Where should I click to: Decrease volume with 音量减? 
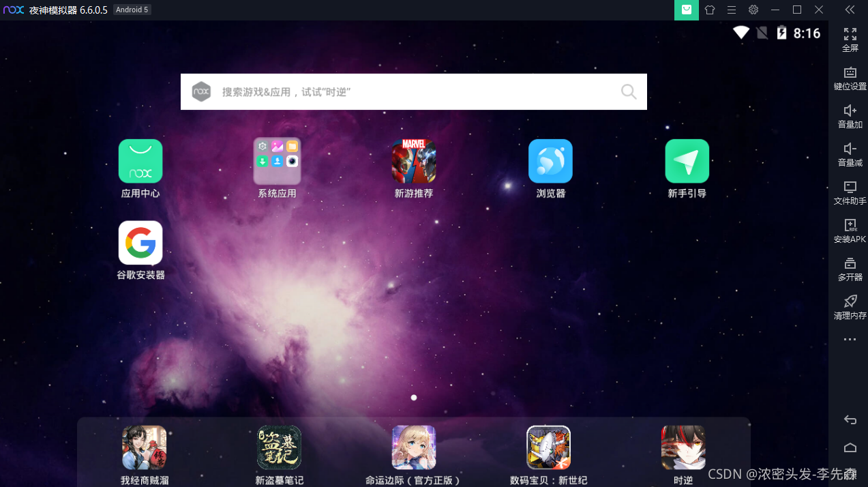(x=850, y=155)
